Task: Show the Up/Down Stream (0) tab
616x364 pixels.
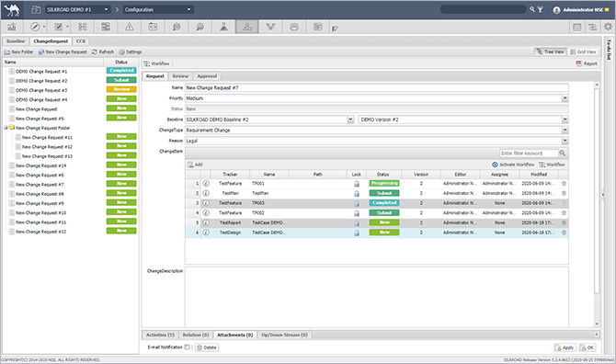Action: point(284,335)
